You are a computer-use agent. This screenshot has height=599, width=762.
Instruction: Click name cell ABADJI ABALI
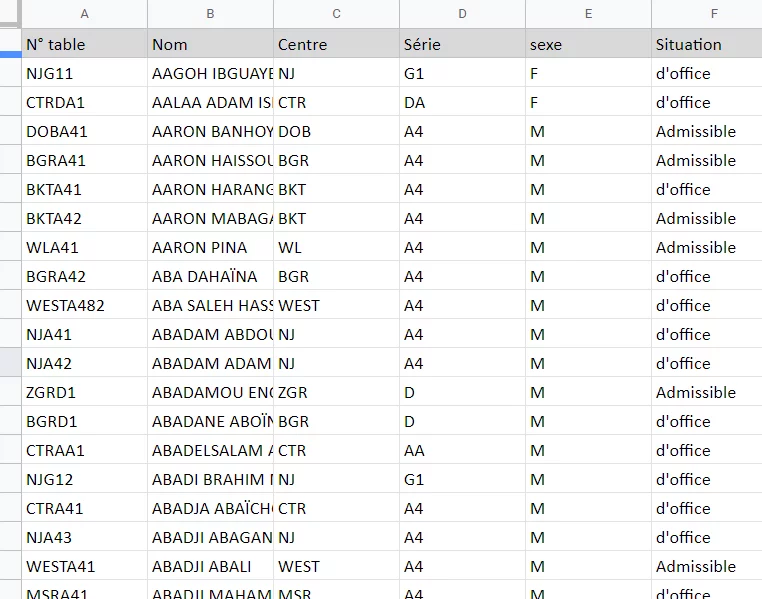[210, 566]
